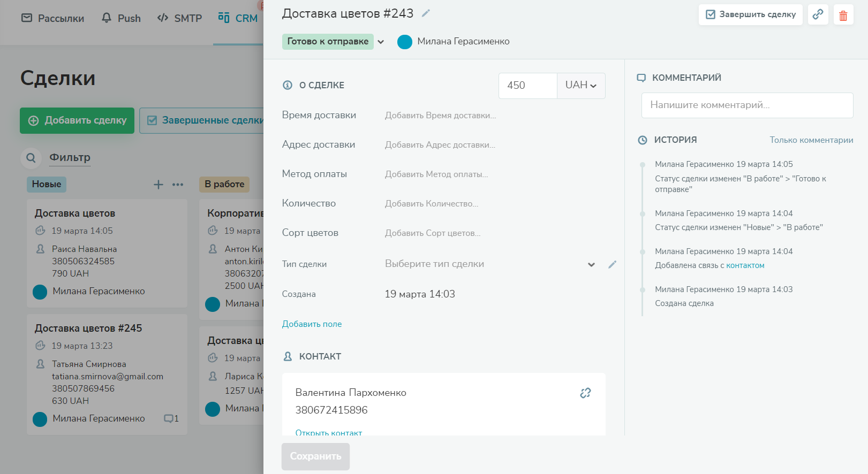Open comment counter on Доставка цветов #245 card
Screen dimensions: 868x474
[171, 418]
